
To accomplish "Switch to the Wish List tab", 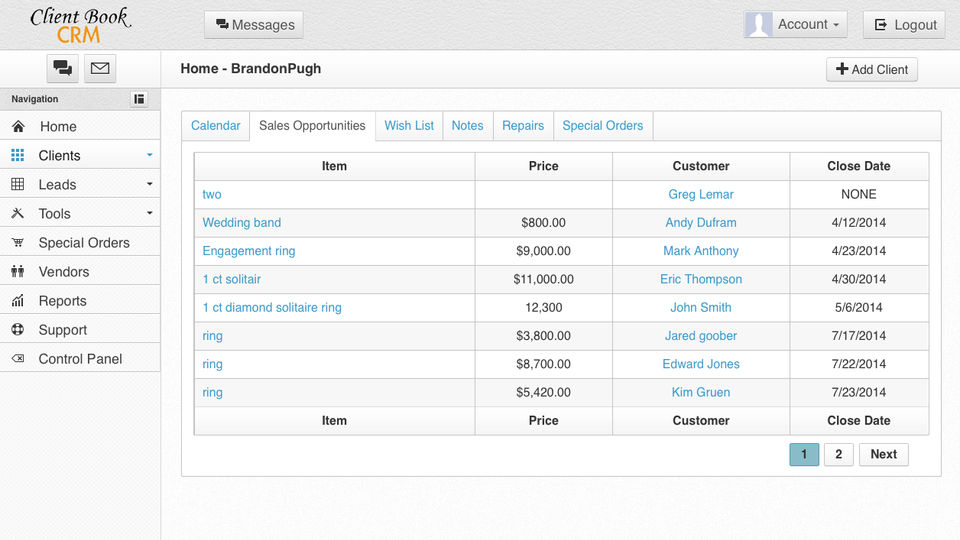I will 409,126.
